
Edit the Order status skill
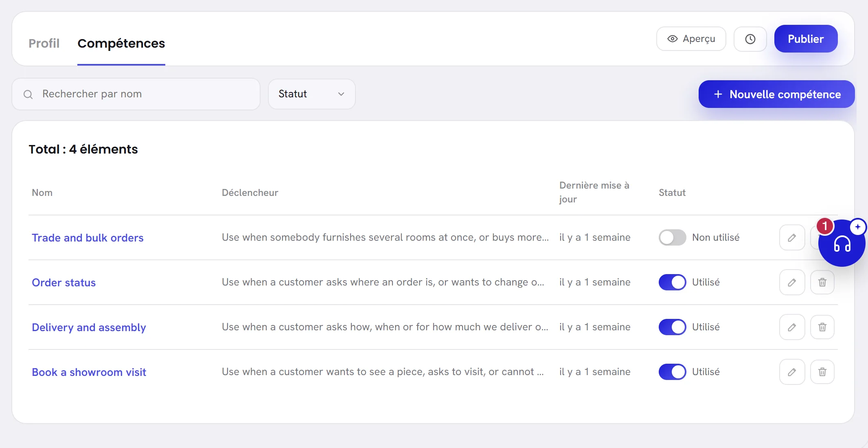coord(792,282)
